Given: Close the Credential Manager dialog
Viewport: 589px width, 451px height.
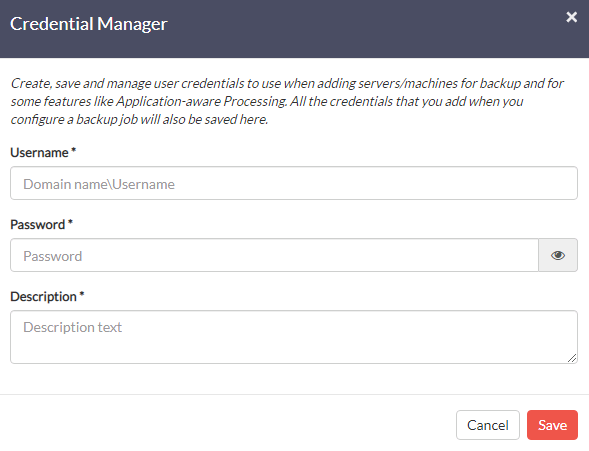Looking at the screenshot, I should (571, 17).
